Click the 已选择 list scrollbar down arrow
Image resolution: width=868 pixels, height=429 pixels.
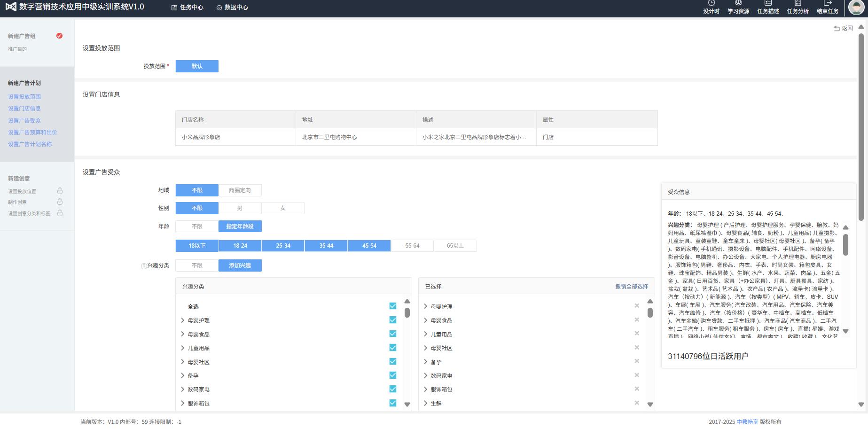click(650, 404)
